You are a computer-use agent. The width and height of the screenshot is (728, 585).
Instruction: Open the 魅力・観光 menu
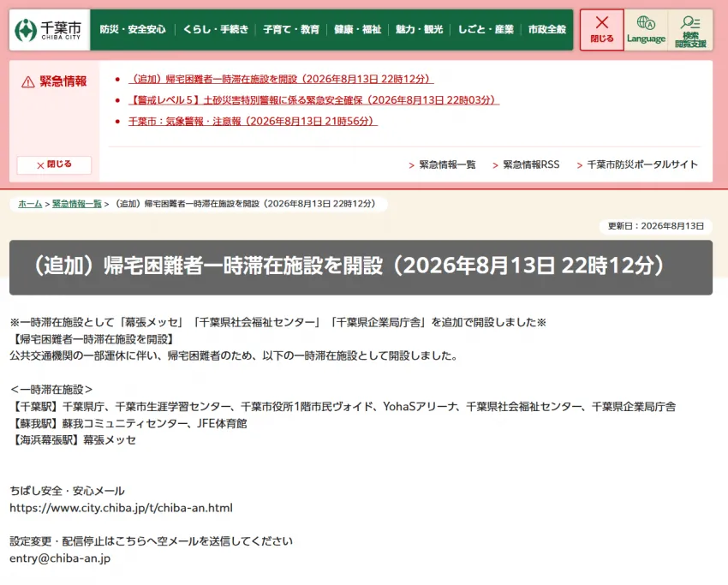click(420, 30)
